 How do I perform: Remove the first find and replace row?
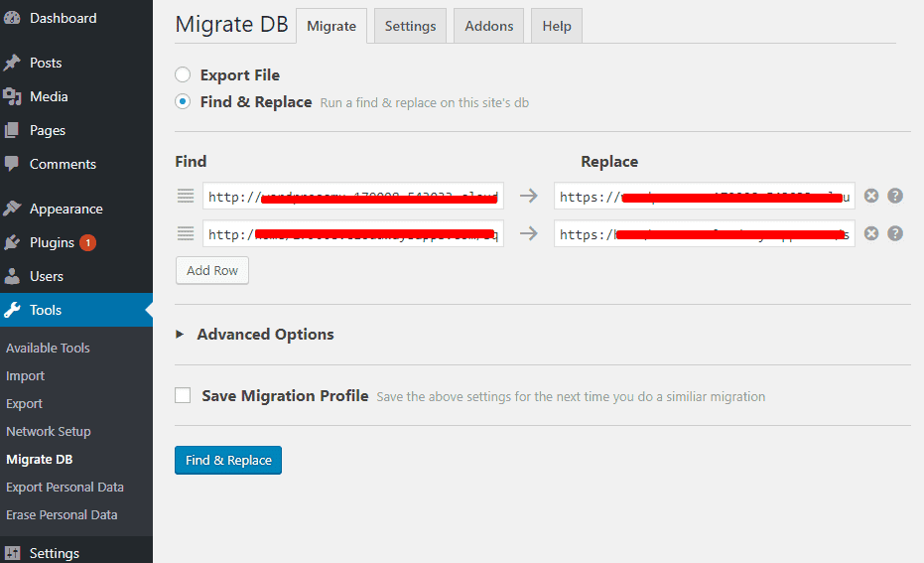click(x=871, y=196)
